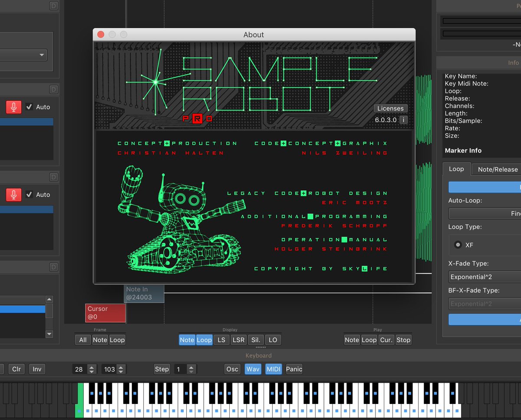Click the upper red microphone record button
The height and width of the screenshot is (420, 521).
13,107
